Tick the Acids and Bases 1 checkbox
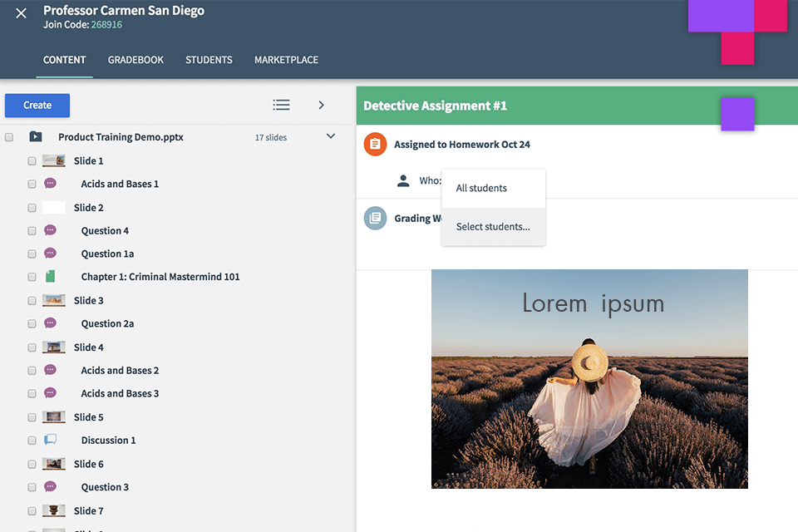Screen dimensions: 798x532 click(x=32, y=185)
